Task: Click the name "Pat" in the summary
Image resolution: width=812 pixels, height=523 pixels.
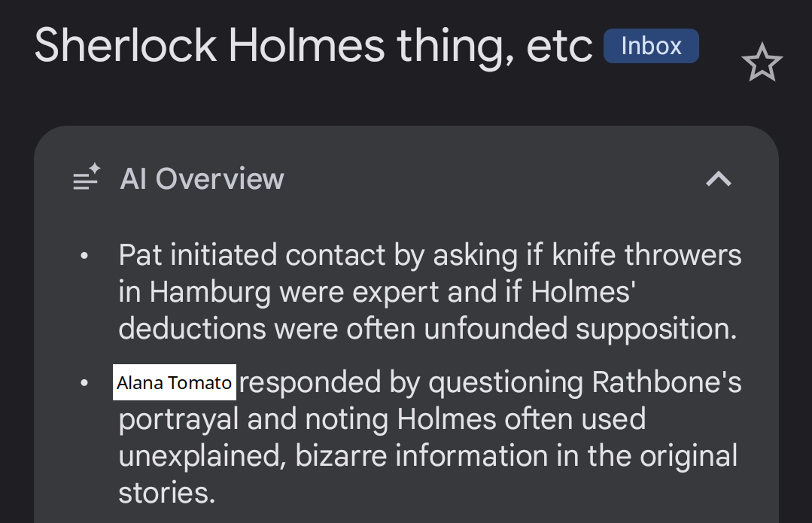Action: [x=140, y=256]
